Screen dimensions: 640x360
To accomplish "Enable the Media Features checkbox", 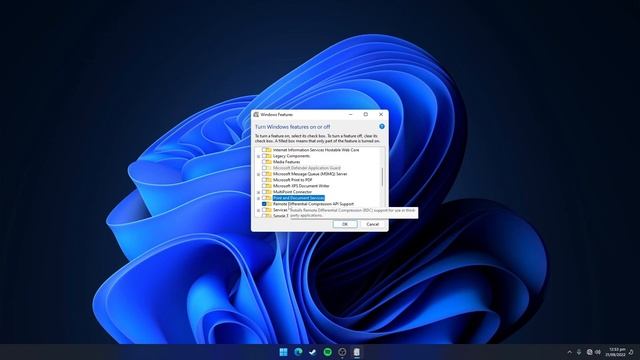I will click(264, 162).
